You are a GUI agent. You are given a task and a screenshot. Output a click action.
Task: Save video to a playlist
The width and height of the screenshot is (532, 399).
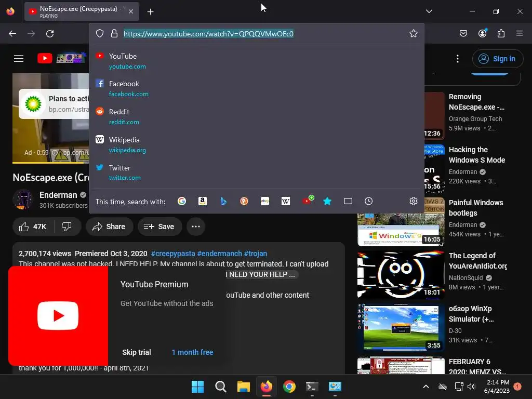[159, 227]
